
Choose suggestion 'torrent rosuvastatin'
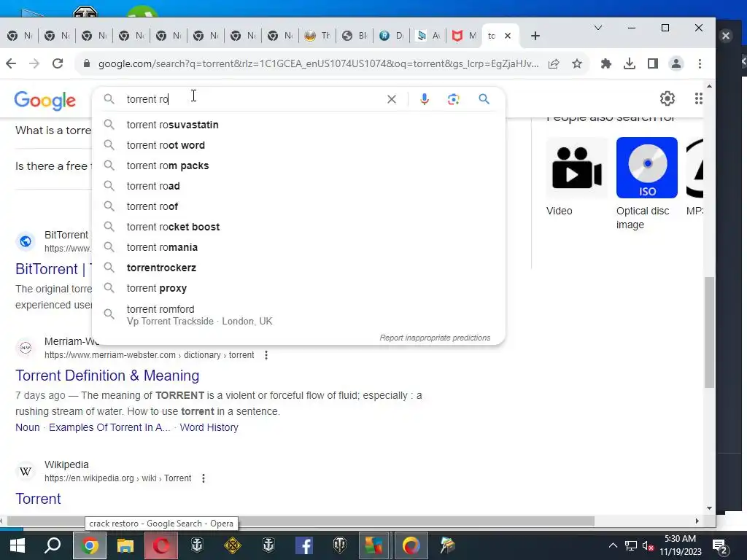(298, 125)
